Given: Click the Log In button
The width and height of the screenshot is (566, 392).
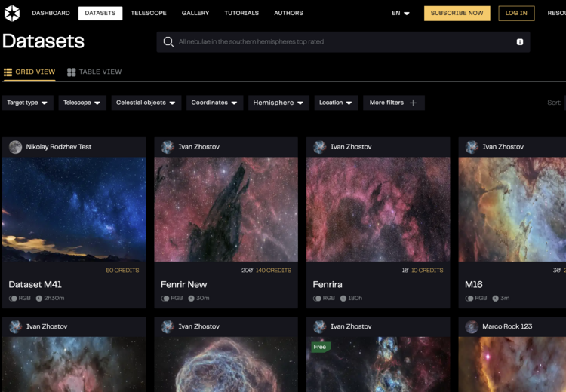Looking at the screenshot, I should tap(516, 14).
